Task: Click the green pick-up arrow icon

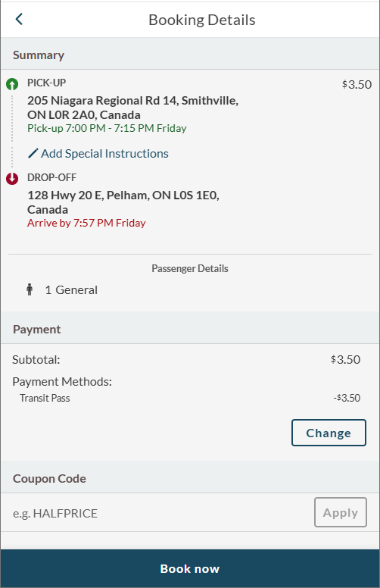Action: tap(12, 84)
